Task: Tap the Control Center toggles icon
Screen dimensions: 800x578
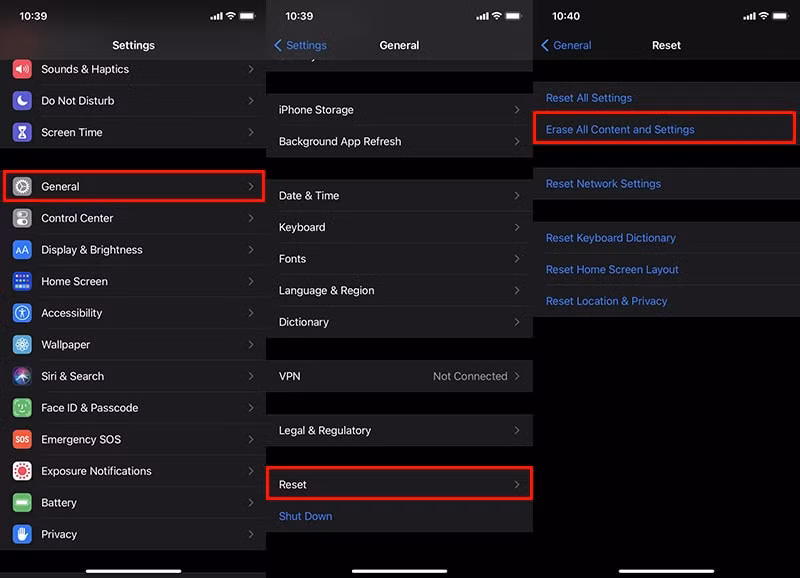Action: [22, 218]
